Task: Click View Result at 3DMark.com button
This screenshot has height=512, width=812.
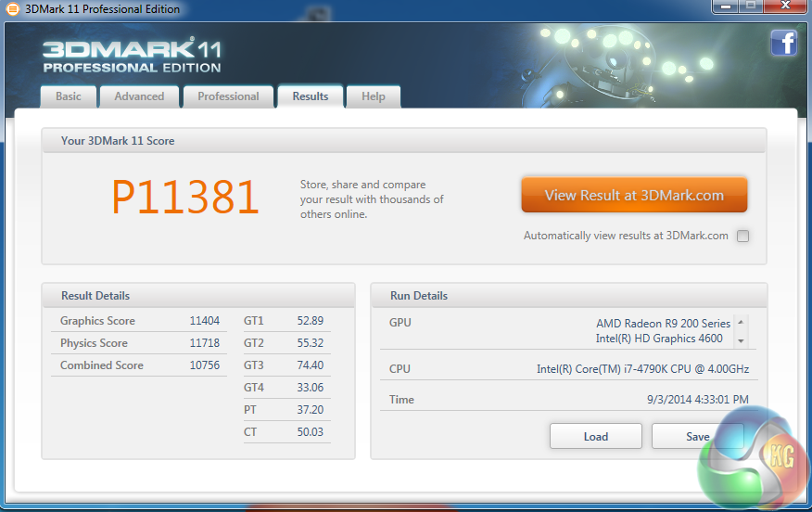Action: pyautogui.click(x=634, y=196)
